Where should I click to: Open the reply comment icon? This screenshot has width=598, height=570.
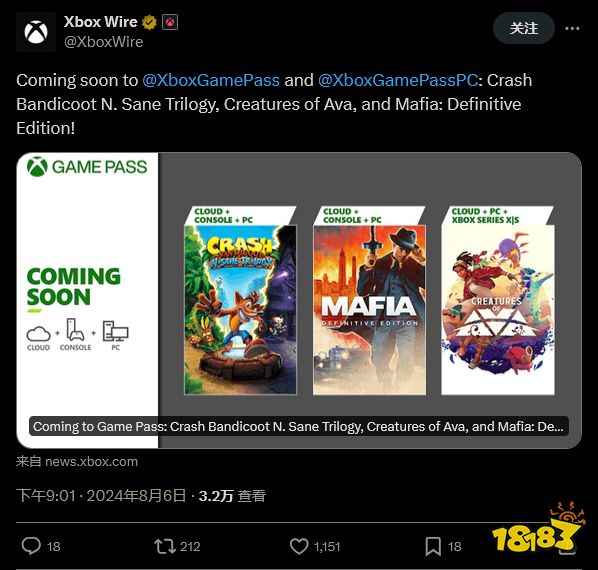pyautogui.click(x=31, y=546)
